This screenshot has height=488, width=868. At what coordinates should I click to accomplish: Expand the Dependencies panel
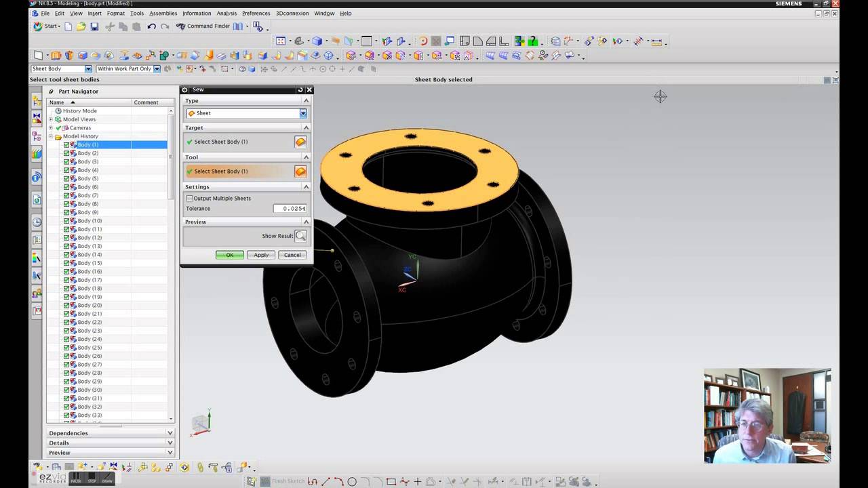tap(170, 433)
